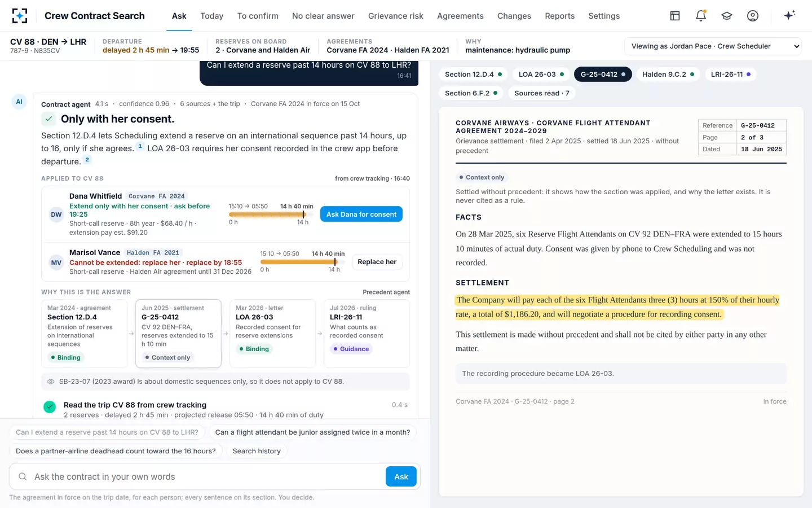Image resolution: width=812 pixels, height=508 pixels.
Task: Click the green check icon beside Only with her consent
Action: coord(48,119)
